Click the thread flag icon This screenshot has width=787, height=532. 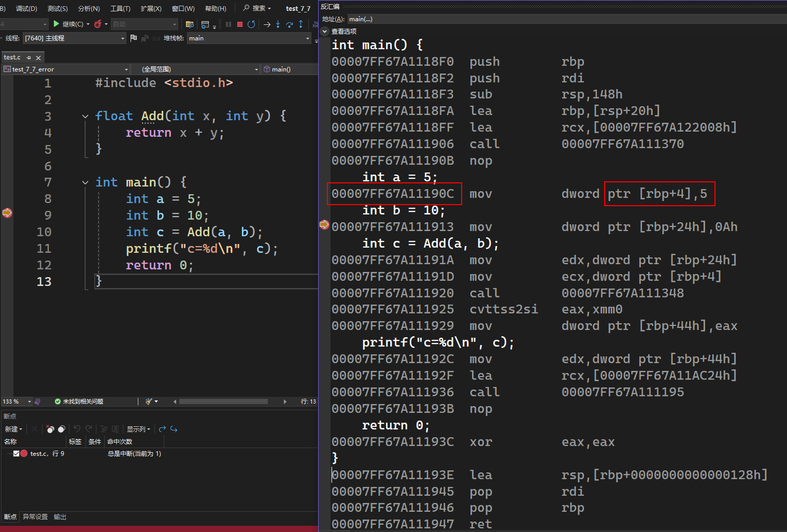point(134,38)
